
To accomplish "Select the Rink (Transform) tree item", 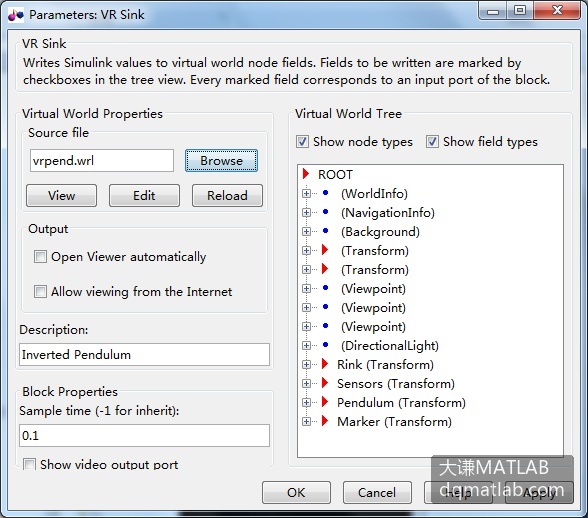I will (385, 365).
